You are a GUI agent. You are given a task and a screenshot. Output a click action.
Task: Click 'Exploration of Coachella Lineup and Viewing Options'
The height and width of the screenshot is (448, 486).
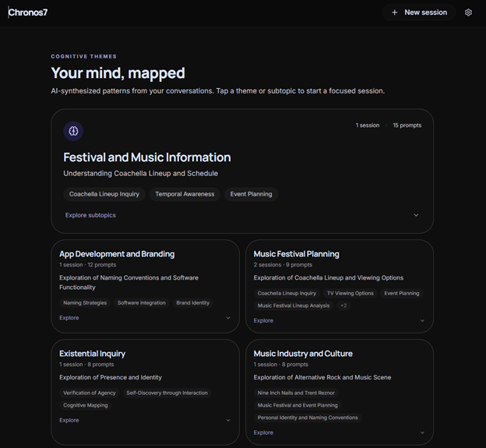point(329,278)
